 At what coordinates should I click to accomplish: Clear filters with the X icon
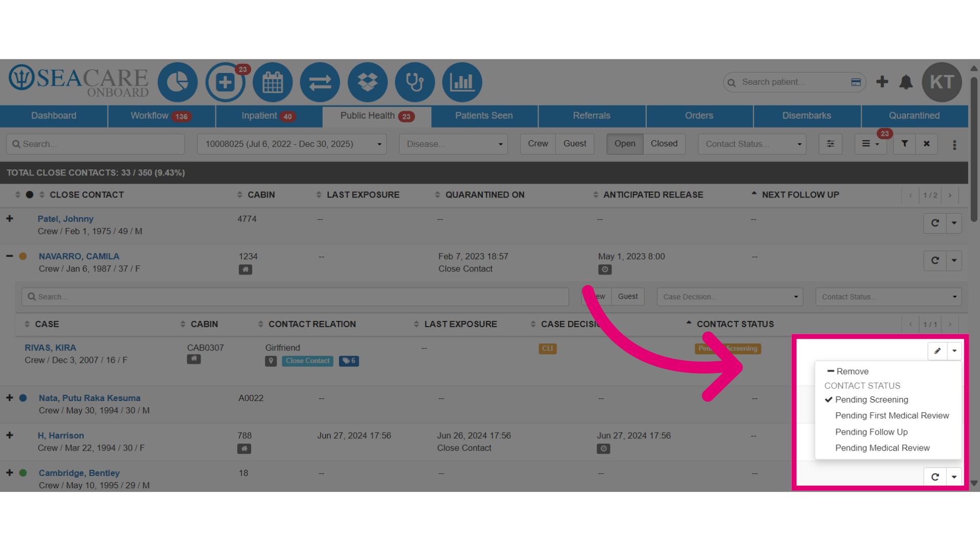(926, 144)
